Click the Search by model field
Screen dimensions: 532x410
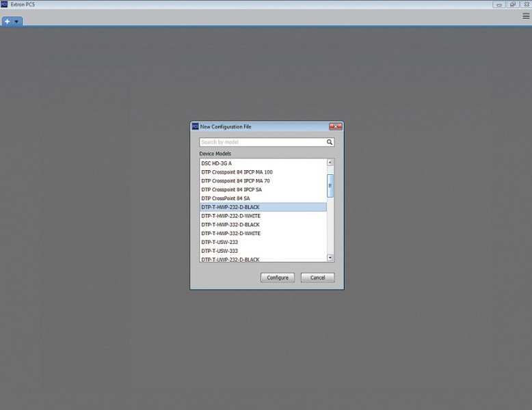coord(263,142)
